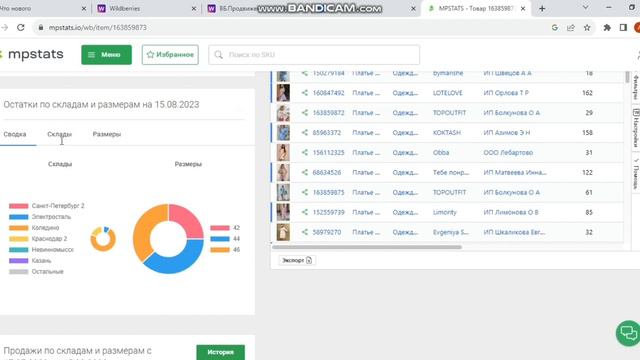Click share icon for SKU 85963372

click(304, 132)
